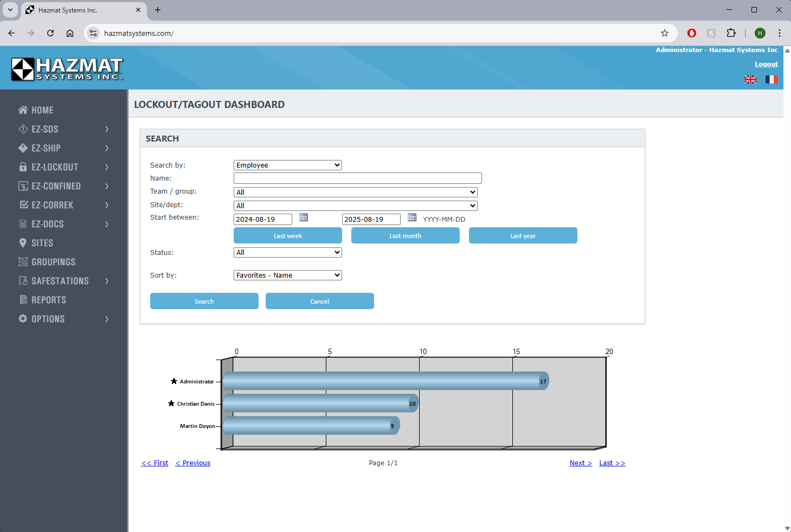The image size is (791, 532).
Task: Open calendar picker for the end date
Action: 412,217
